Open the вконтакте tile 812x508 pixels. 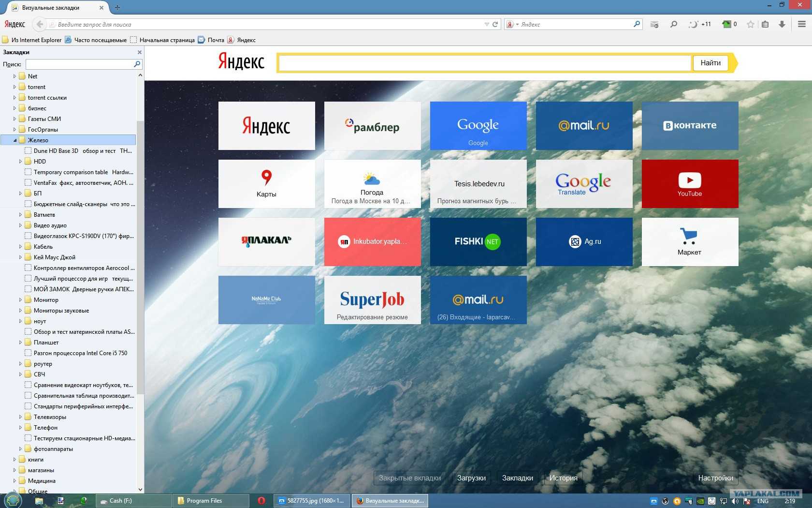click(690, 126)
